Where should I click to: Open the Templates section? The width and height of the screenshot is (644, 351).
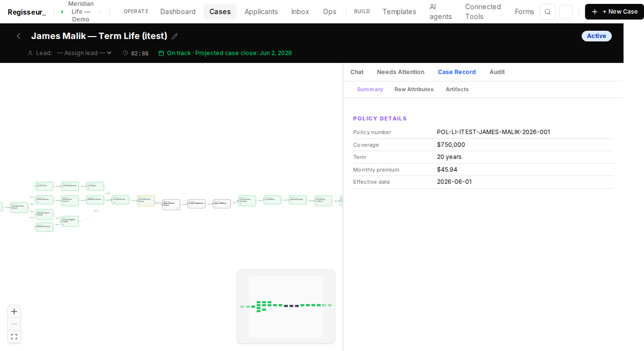coord(399,12)
